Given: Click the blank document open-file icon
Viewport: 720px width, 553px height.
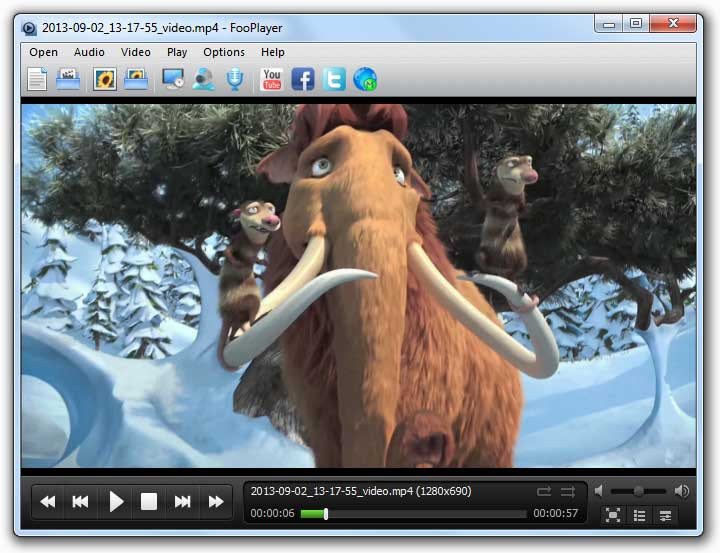Looking at the screenshot, I should click(x=37, y=79).
